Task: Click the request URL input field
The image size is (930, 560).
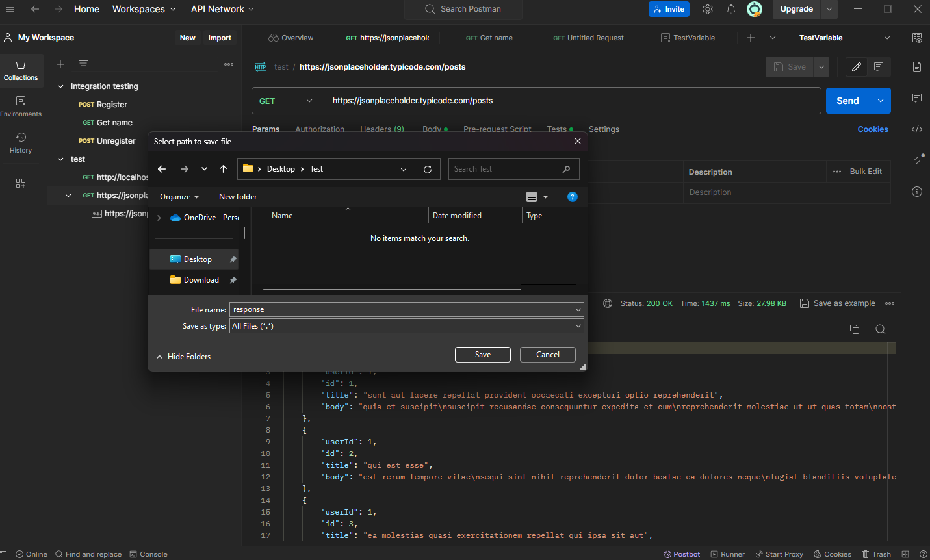Action: [573, 101]
